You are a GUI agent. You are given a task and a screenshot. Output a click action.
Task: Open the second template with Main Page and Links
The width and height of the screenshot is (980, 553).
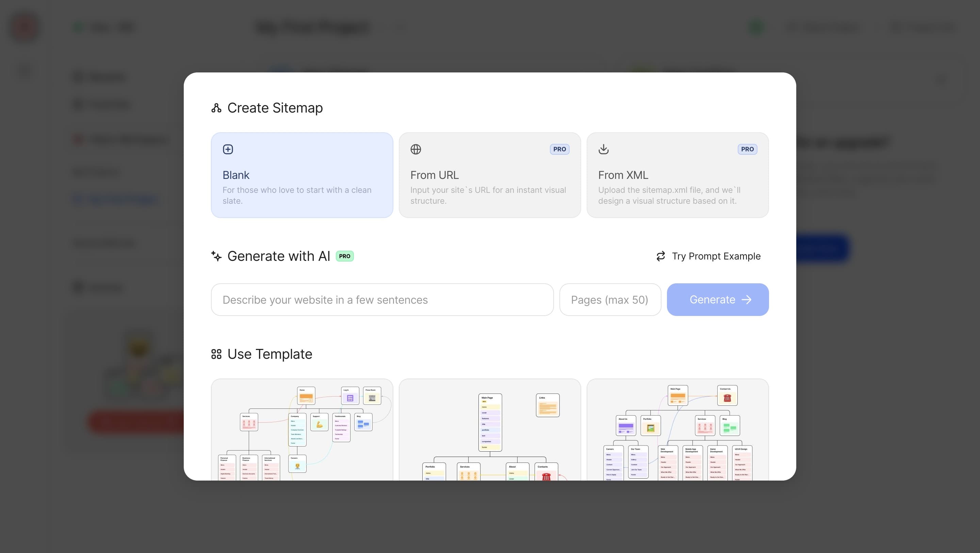(490, 430)
